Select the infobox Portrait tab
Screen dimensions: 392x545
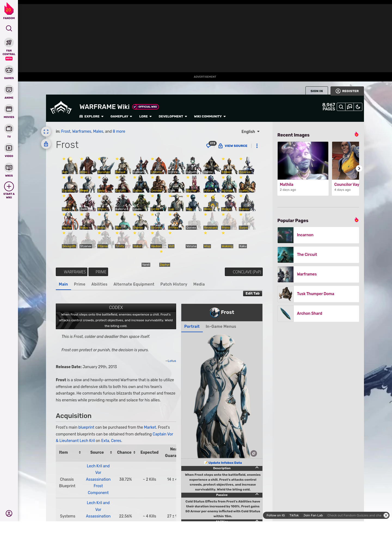(192, 326)
